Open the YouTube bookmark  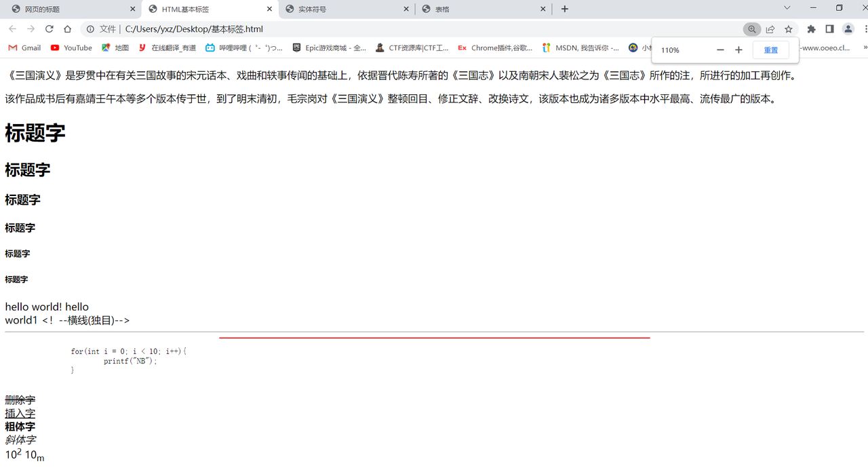pos(71,48)
